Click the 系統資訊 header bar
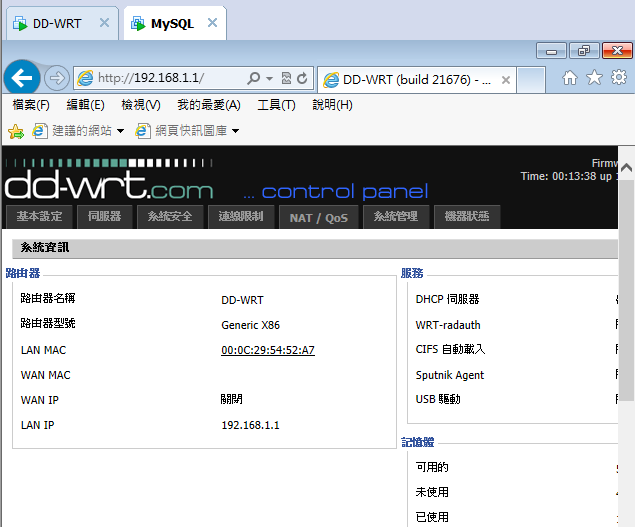Viewport: 635px width, 527px height. pyautogui.click(x=315, y=248)
